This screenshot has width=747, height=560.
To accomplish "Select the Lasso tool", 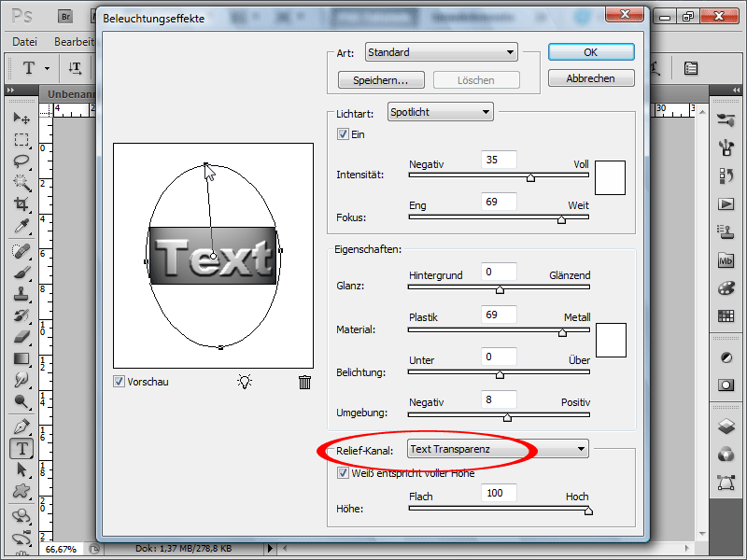I will pos(21,161).
